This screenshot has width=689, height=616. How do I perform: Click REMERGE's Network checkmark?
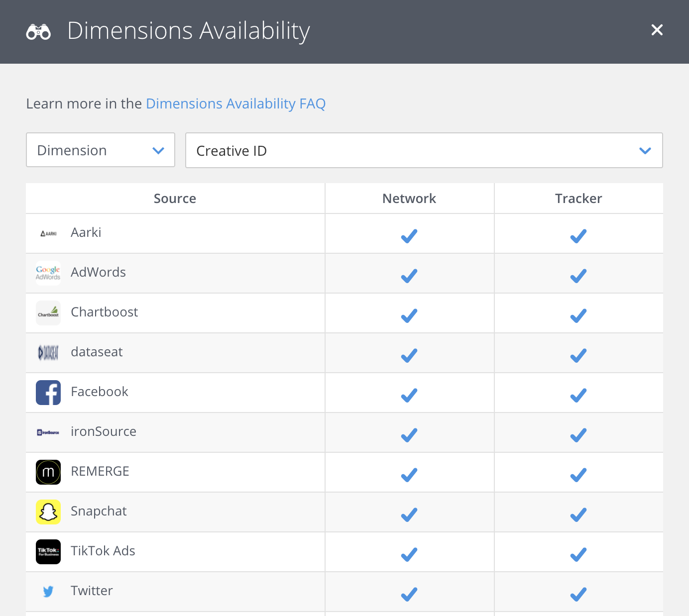(x=409, y=475)
